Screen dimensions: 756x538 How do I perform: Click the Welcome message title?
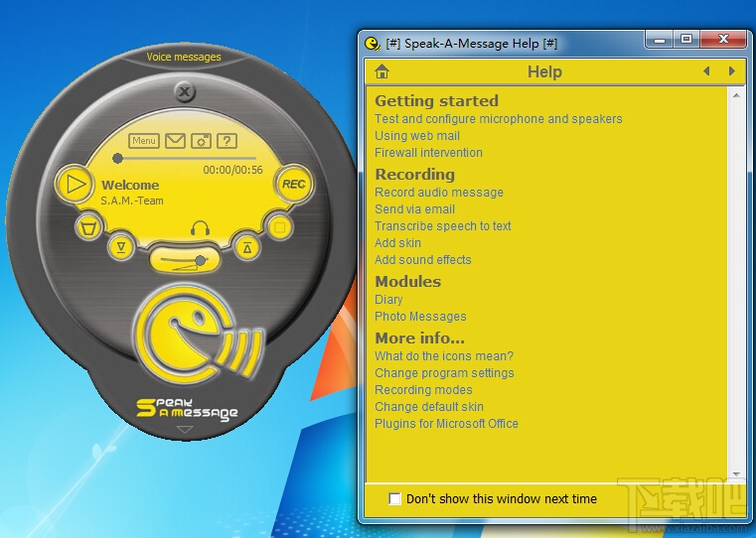pyautogui.click(x=130, y=185)
